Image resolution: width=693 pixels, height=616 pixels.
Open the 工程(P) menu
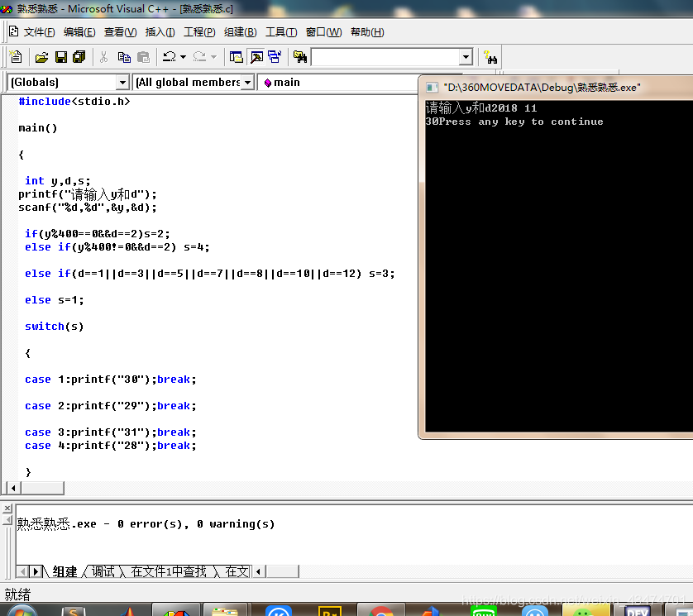(x=199, y=32)
